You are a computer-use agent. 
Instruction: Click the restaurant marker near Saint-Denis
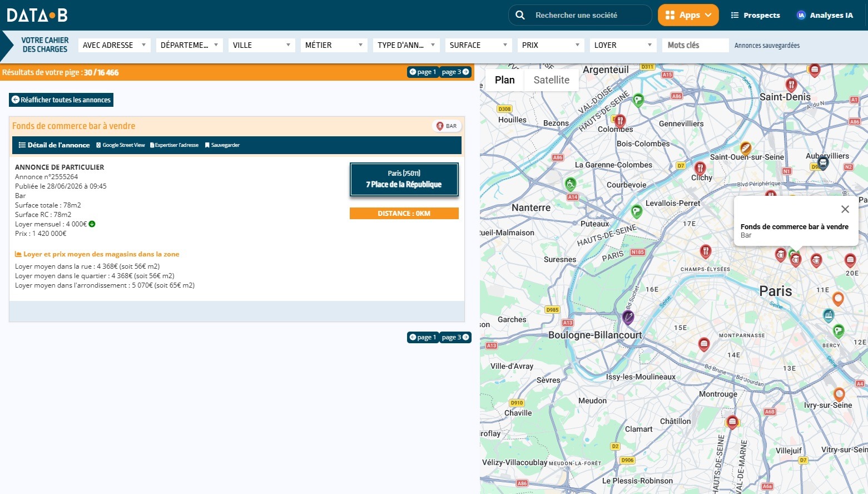pos(791,85)
